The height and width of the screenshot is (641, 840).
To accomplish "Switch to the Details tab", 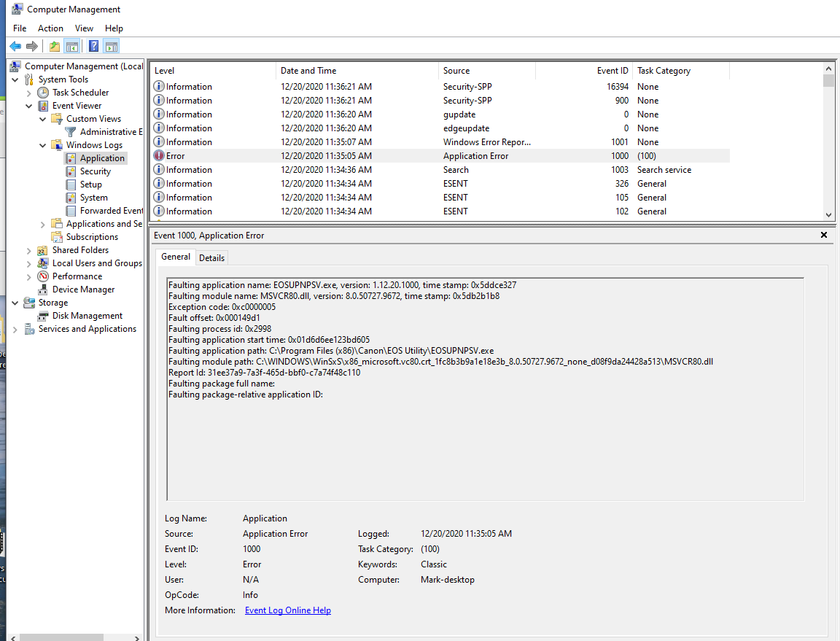I will [211, 257].
